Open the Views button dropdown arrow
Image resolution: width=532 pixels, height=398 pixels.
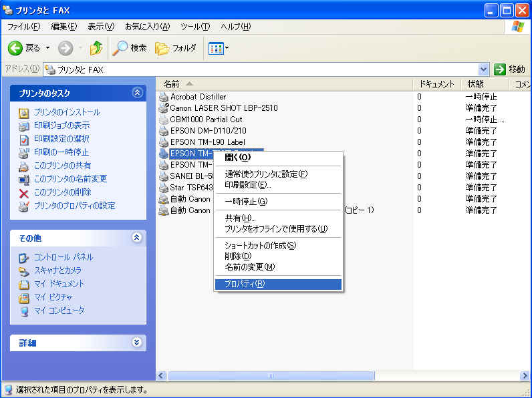click(227, 48)
